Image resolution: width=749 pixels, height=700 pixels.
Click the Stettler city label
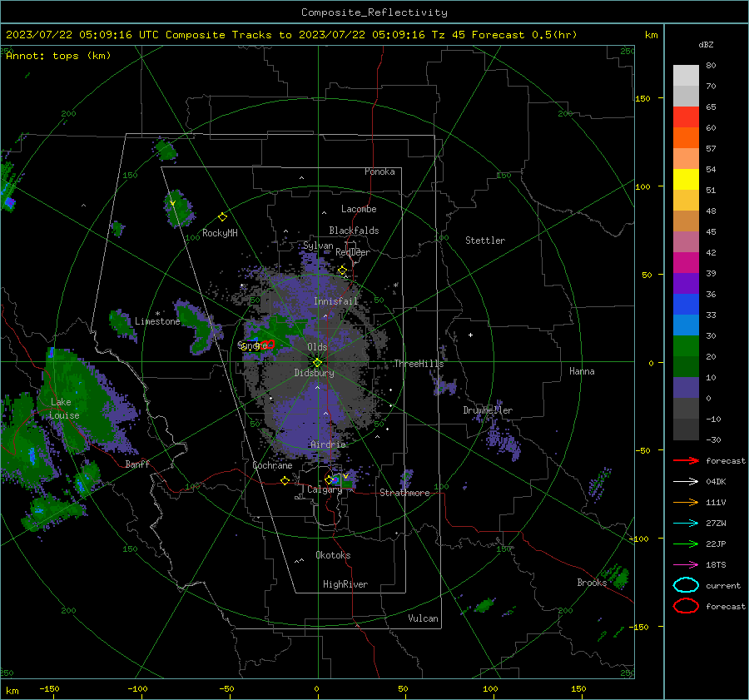click(x=485, y=241)
